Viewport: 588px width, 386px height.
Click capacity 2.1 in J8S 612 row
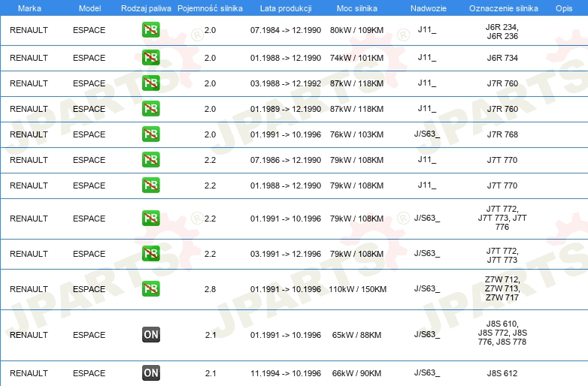click(211, 373)
